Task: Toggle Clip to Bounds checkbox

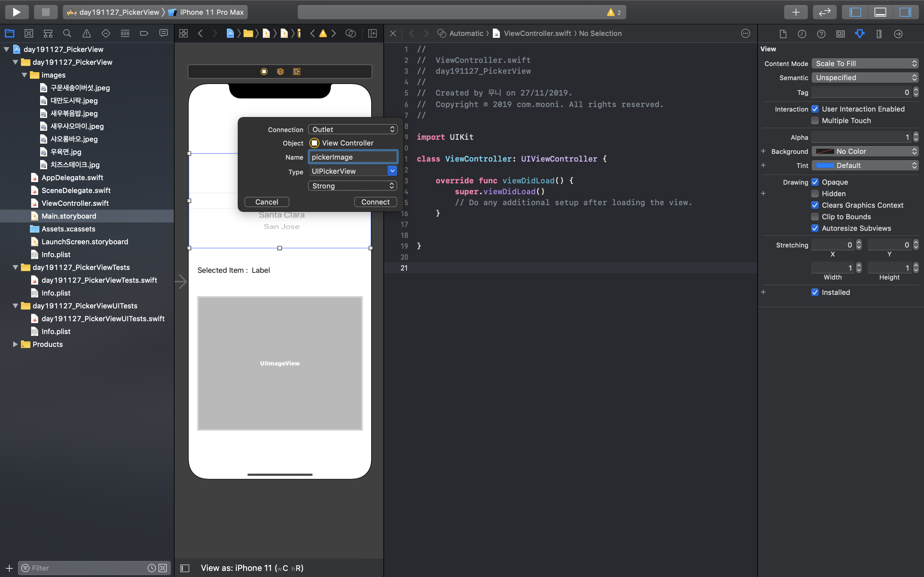Action: (815, 217)
